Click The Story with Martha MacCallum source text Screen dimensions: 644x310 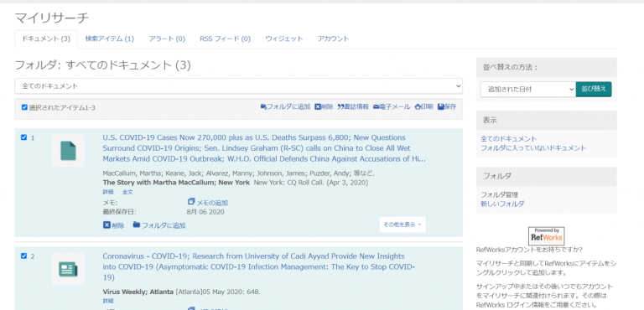click(x=176, y=183)
